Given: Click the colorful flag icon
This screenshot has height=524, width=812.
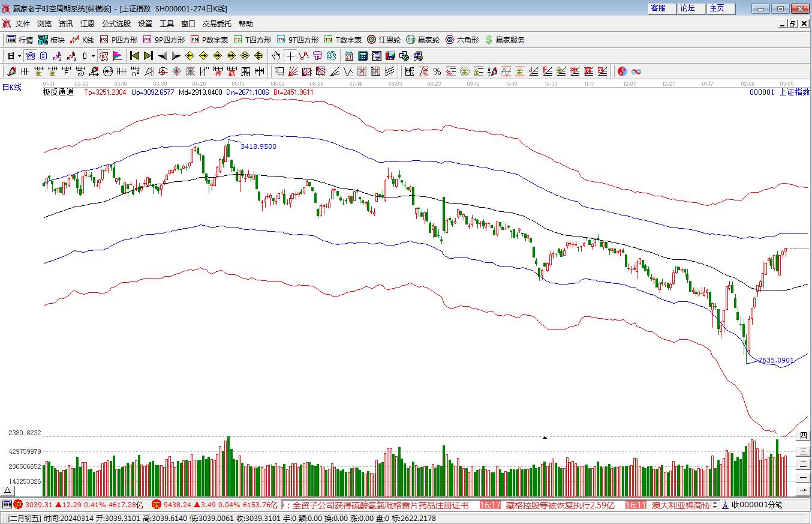Looking at the screenshot, I should pos(118,56).
